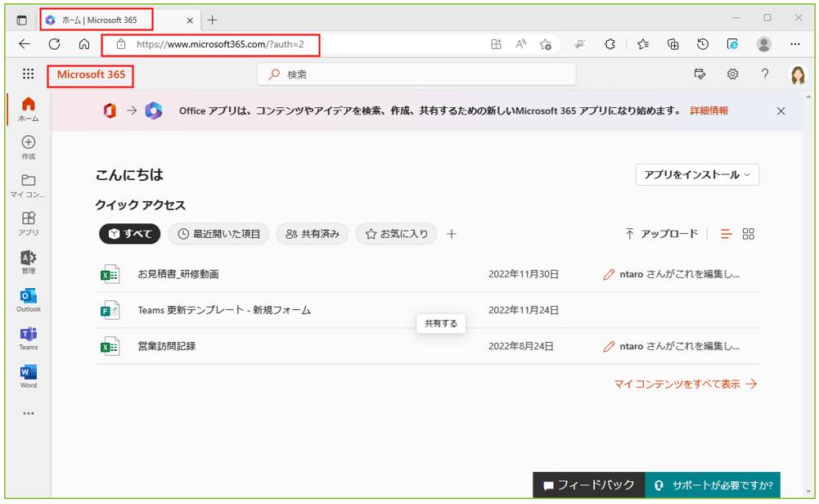Open browser collections icon

[x=673, y=44]
